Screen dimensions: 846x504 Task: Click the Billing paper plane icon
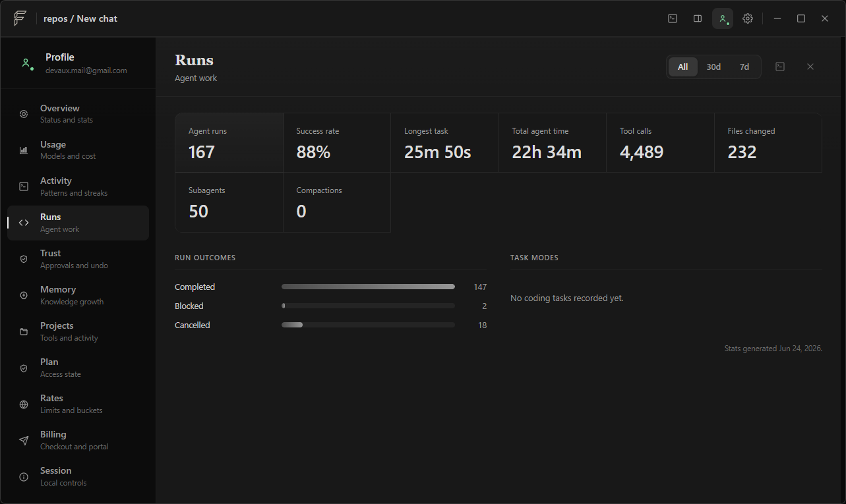coord(24,440)
